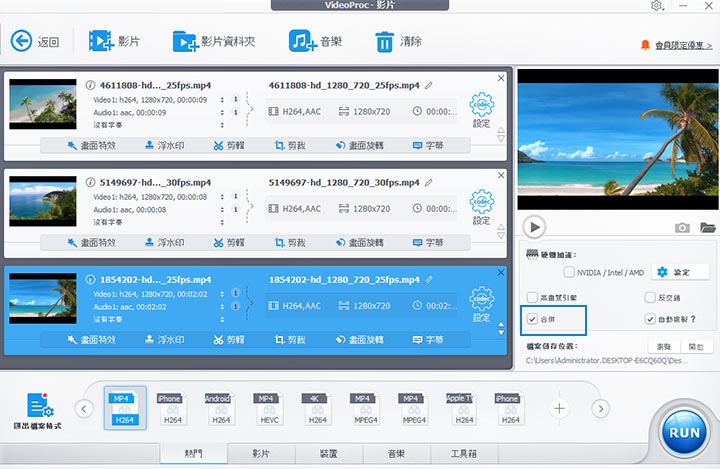Image resolution: width=720 pixels, height=469 pixels.
Task: Start conversion with RUN button
Action: point(684,433)
